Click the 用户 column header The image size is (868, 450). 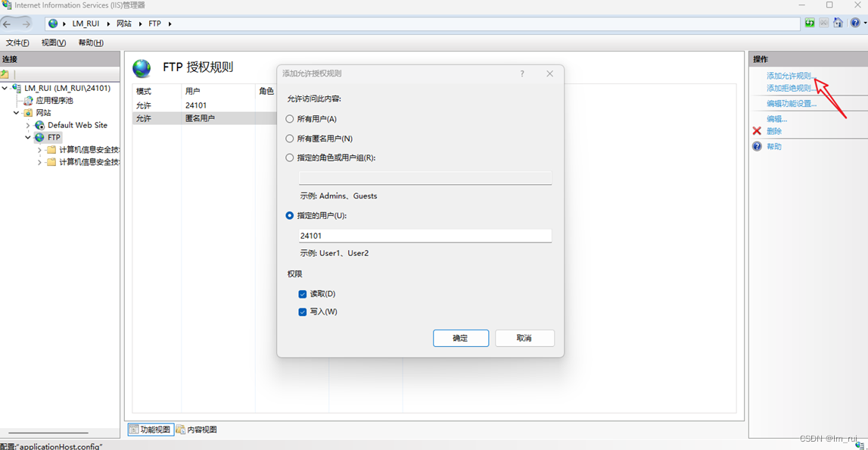pos(219,92)
